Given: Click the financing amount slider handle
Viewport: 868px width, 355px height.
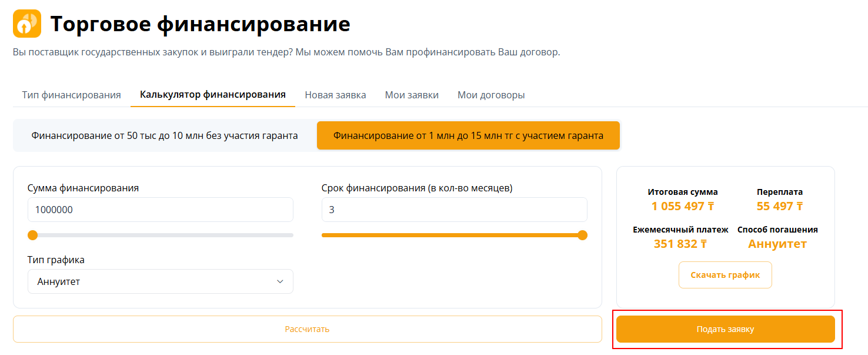Looking at the screenshot, I should pos(33,235).
